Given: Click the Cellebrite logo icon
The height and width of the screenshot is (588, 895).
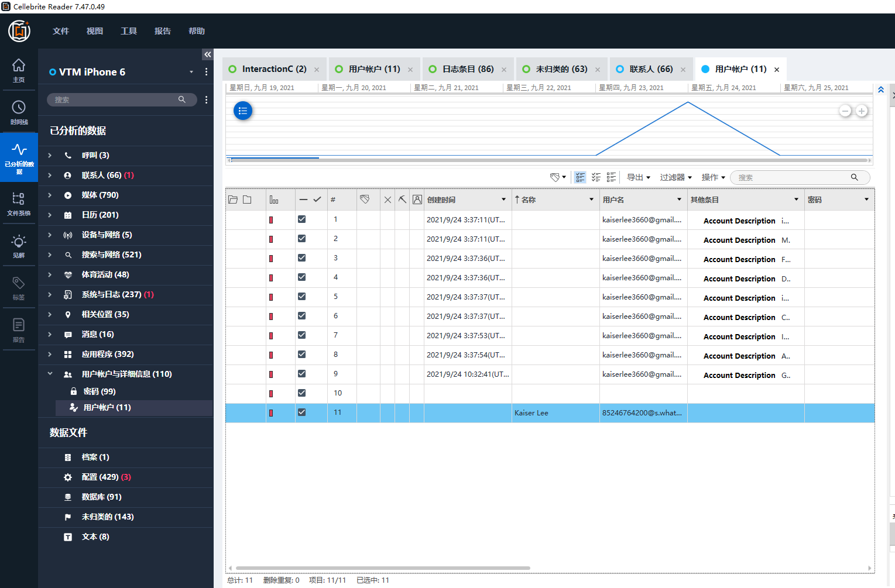Looking at the screenshot, I should 19,31.
